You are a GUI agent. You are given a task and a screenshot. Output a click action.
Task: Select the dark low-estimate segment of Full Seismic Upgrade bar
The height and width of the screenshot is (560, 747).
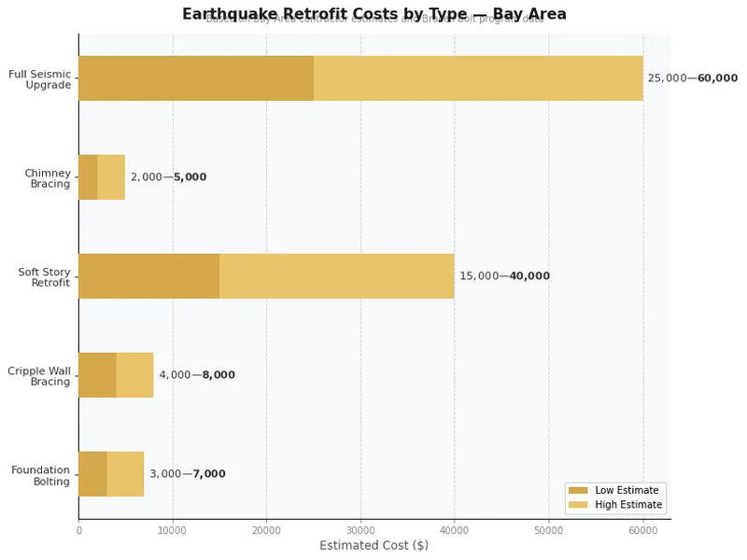tap(196, 78)
